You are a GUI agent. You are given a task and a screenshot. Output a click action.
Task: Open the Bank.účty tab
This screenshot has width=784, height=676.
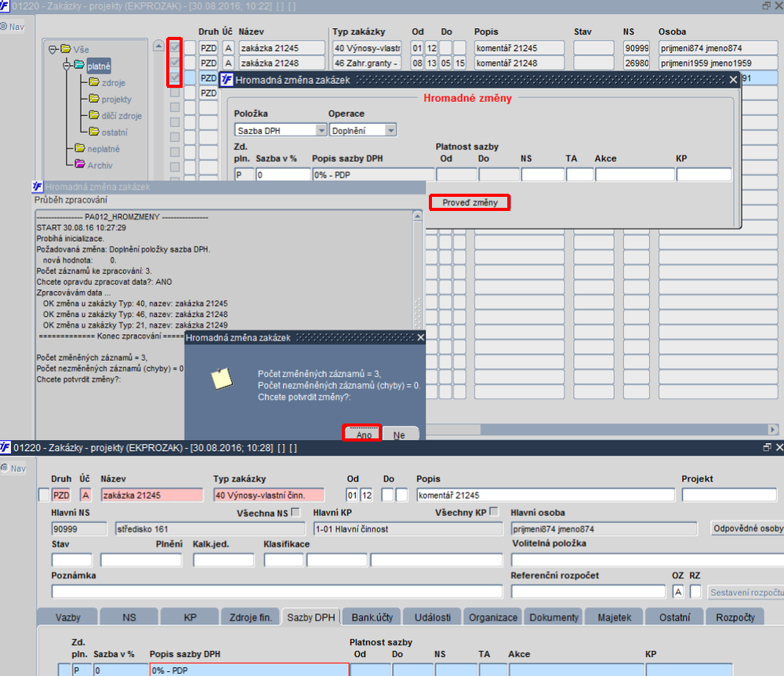pyautogui.click(x=373, y=617)
